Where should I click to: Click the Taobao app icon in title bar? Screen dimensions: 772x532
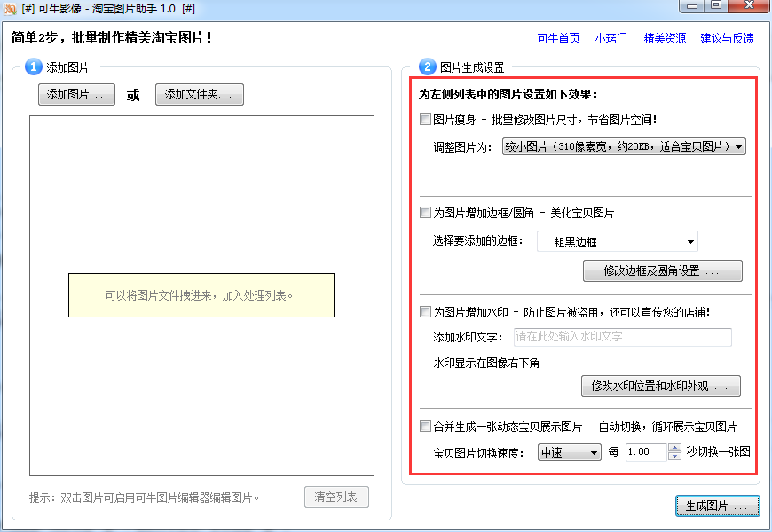click(x=10, y=9)
